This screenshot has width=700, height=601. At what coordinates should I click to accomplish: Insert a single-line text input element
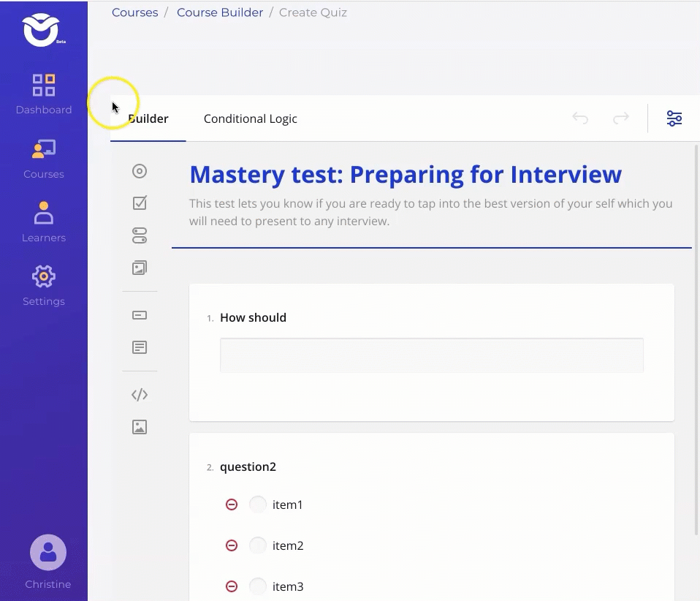[x=140, y=315]
